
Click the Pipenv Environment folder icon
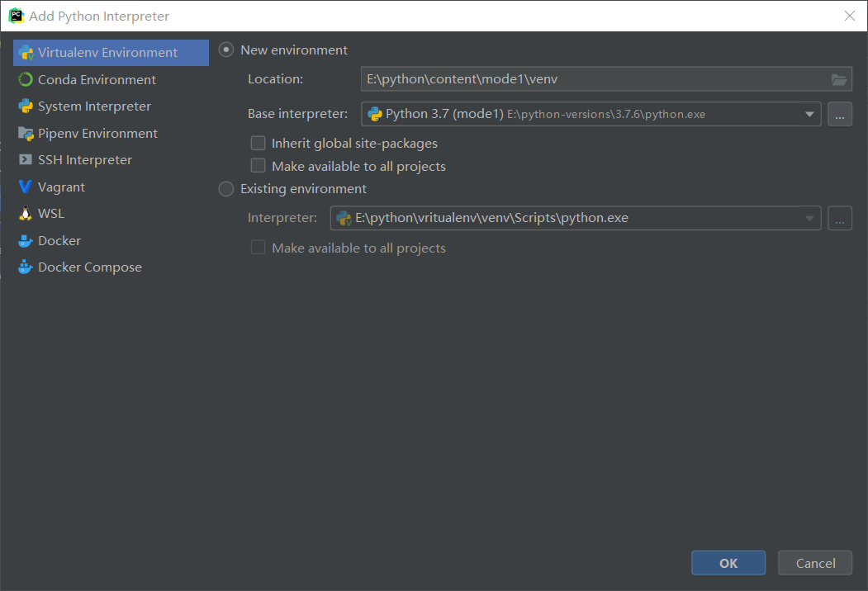click(26, 134)
